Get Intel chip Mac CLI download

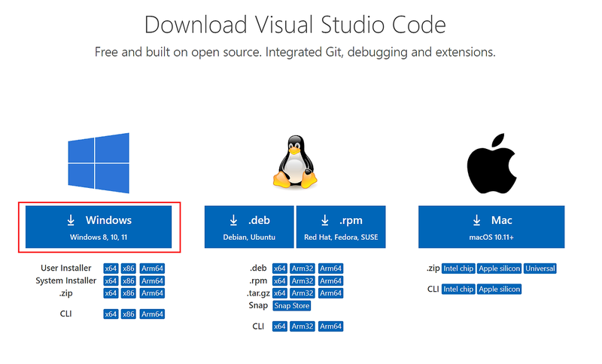[458, 290]
